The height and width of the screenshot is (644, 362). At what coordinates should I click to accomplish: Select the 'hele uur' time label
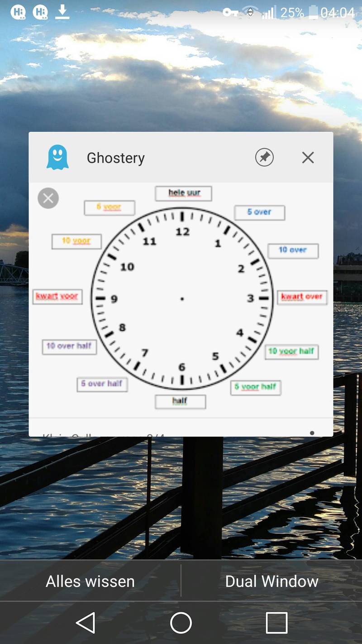click(183, 193)
